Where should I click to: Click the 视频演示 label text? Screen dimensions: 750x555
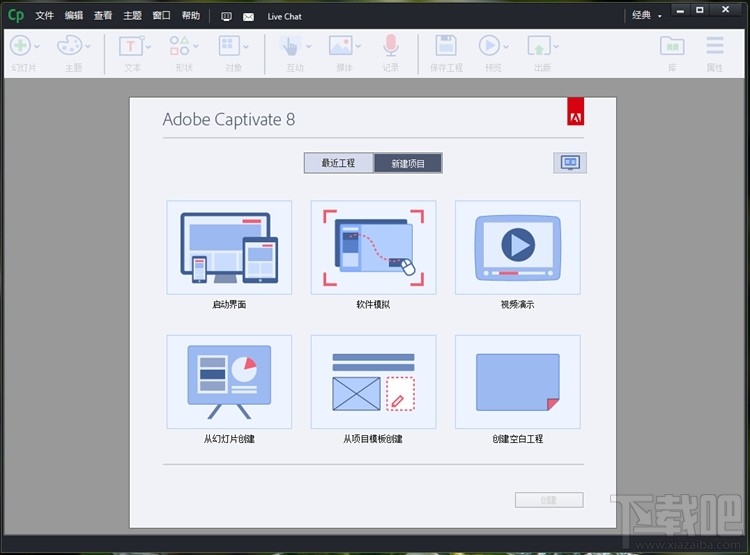[518, 304]
